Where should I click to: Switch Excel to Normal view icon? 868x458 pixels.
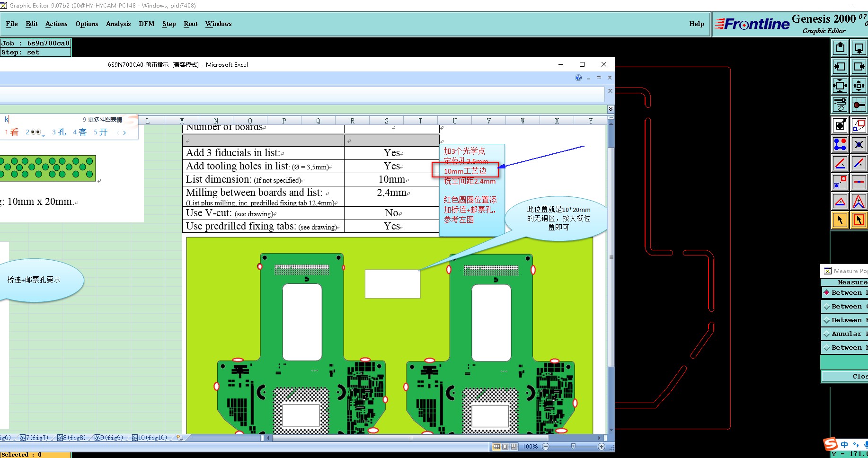[x=496, y=447]
